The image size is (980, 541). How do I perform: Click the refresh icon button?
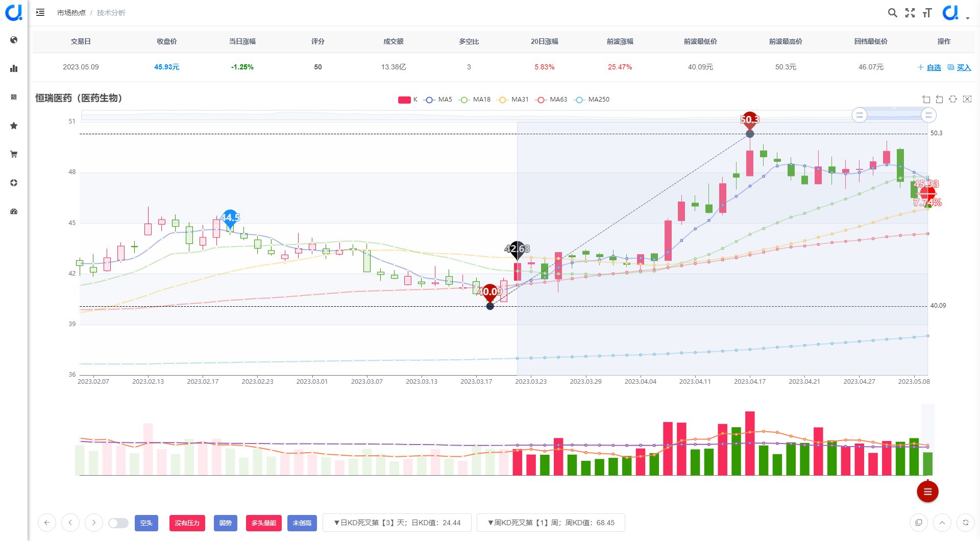click(x=966, y=523)
